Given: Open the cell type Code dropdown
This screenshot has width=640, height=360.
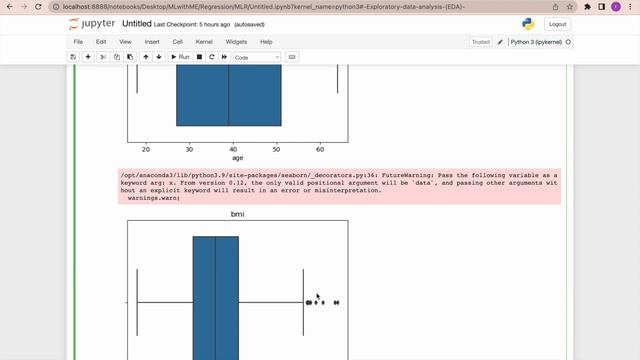Looking at the screenshot, I should tap(257, 58).
